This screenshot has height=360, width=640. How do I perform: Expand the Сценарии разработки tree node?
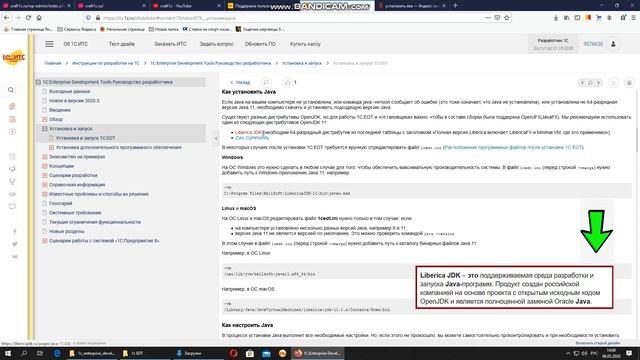pyautogui.click(x=45, y=176)
